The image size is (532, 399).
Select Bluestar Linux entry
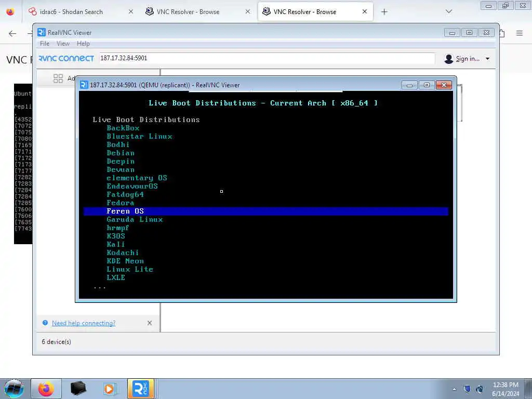[139, 136]
